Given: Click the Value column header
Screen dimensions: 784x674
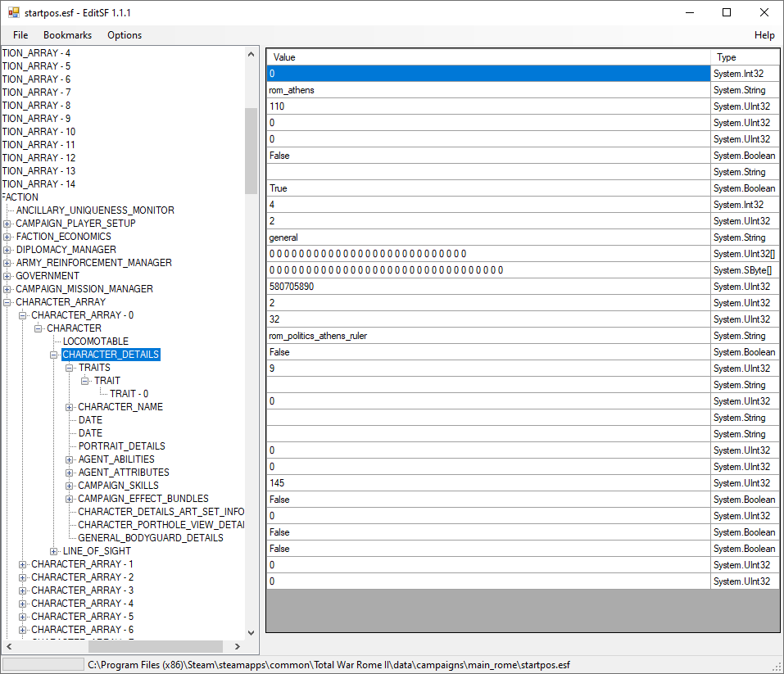Looking at the screenshot, I should pyautogui.click(x=488, y=57).
